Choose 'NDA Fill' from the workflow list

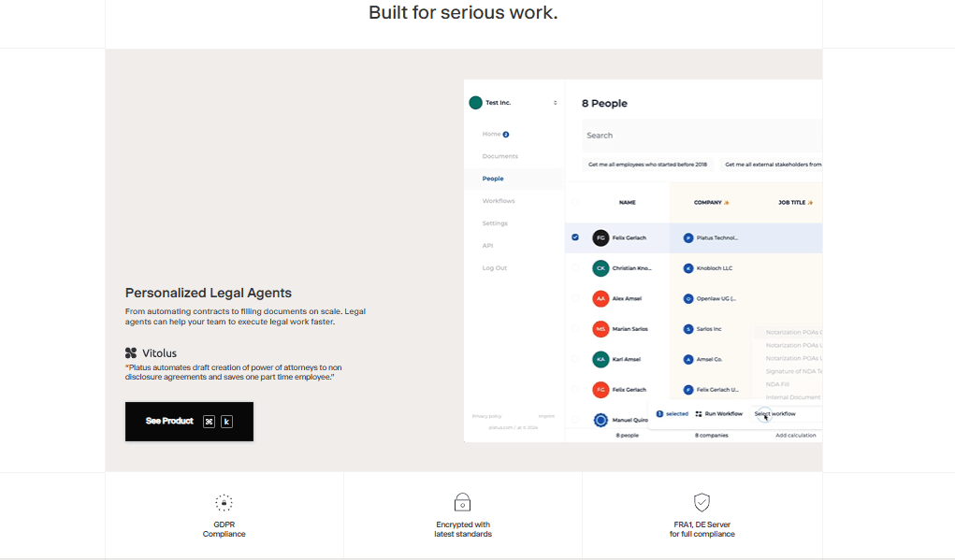point(777,384)
